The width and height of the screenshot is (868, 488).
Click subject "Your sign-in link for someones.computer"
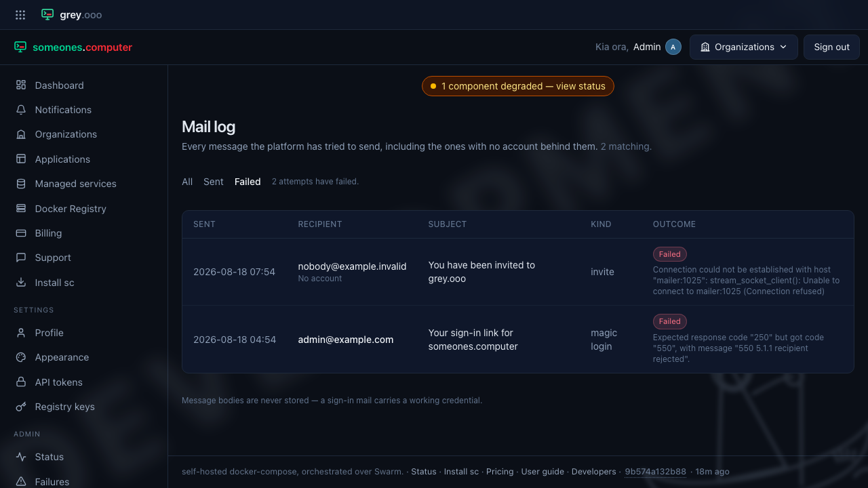473,340
